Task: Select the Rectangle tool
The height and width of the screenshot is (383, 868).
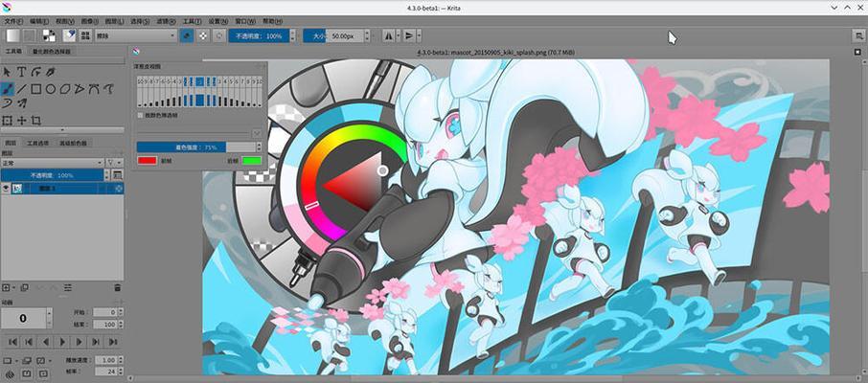Action: click(x=36, y=88)
